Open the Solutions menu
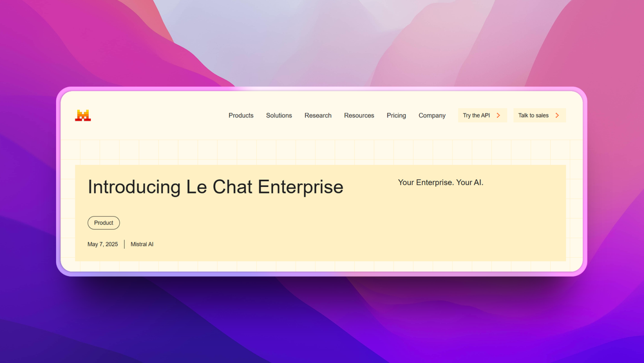Viewport: 644px width, 363px height. (x=279, y=115)
